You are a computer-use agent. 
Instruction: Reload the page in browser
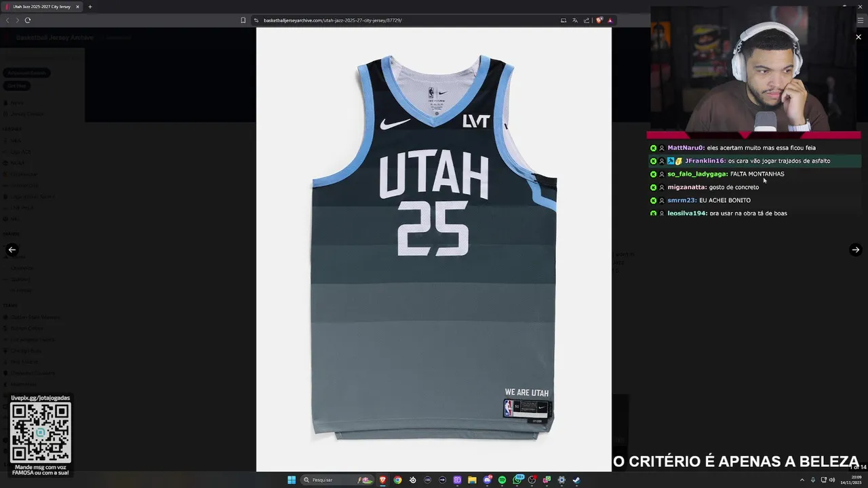(28, 20)
